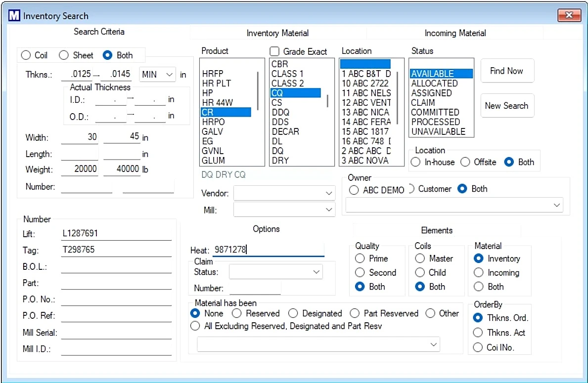Image resolution: width=588 pixels, height=383 pixels.
Task: Switch Material filter to Incoming
Action: (478, 272)
